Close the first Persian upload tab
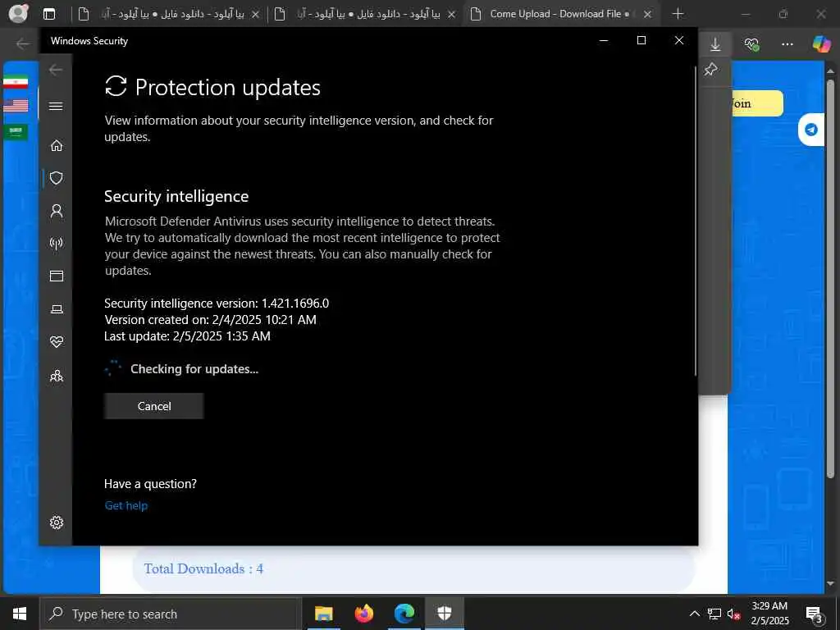The height and width of the screenshot is (630, 840). coord(256,15)
